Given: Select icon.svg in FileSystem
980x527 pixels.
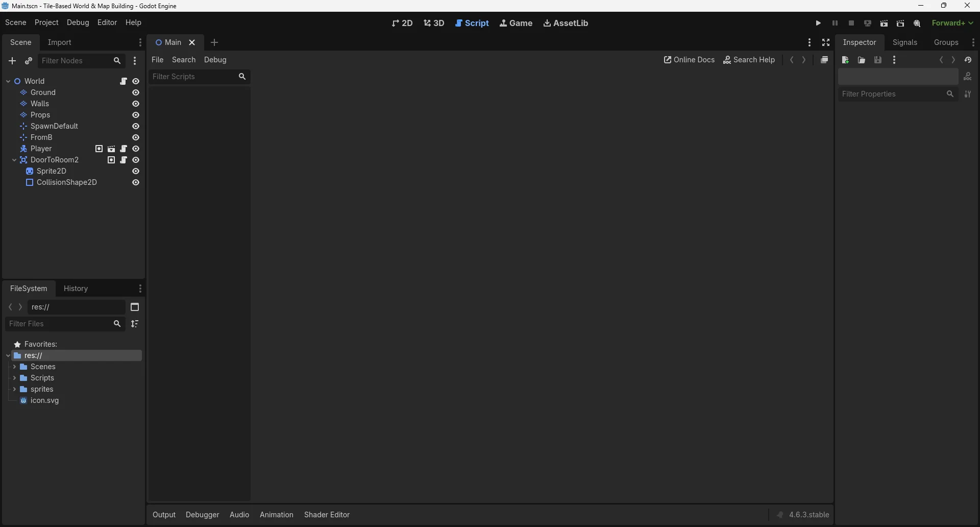Looking at the screenshot, I should tap(44, 401).
